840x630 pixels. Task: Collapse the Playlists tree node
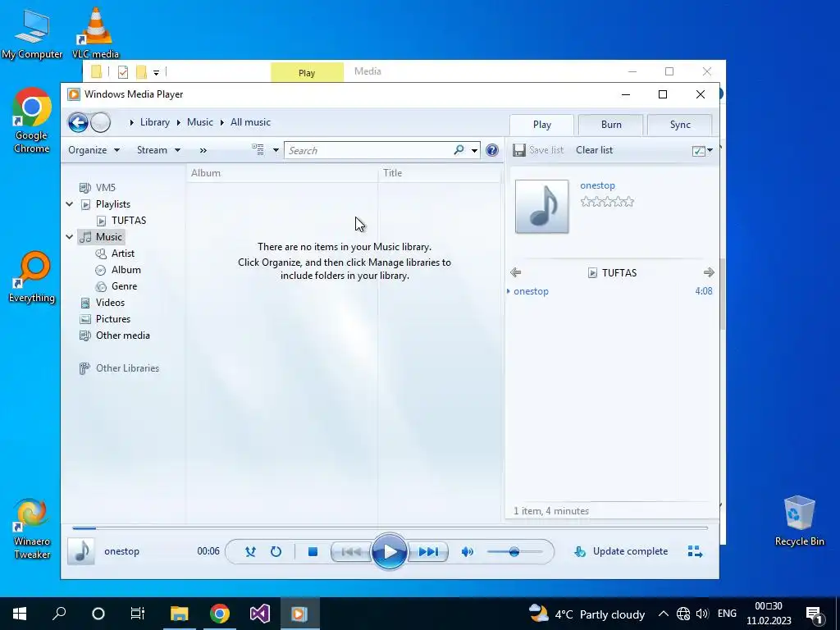[x=70, y=204]
